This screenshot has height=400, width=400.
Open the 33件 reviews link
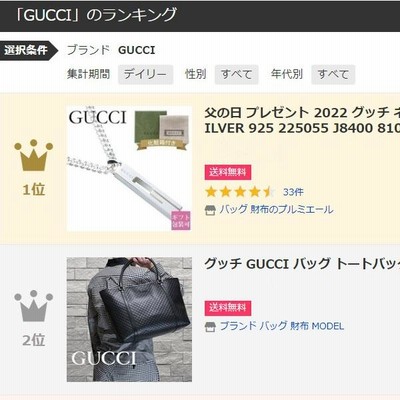click(x=293, y=192)
